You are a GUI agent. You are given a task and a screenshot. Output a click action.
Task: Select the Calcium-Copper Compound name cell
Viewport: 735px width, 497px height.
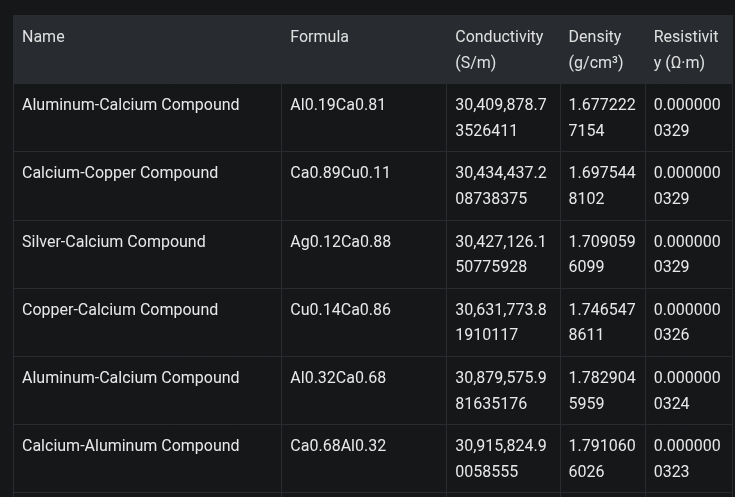pos(120,173)
